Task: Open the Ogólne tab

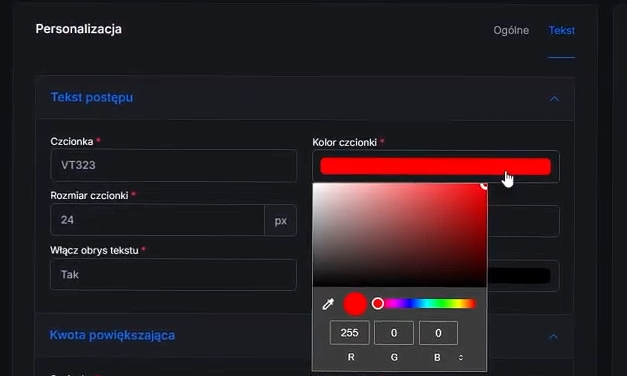Action: point(511,30)
